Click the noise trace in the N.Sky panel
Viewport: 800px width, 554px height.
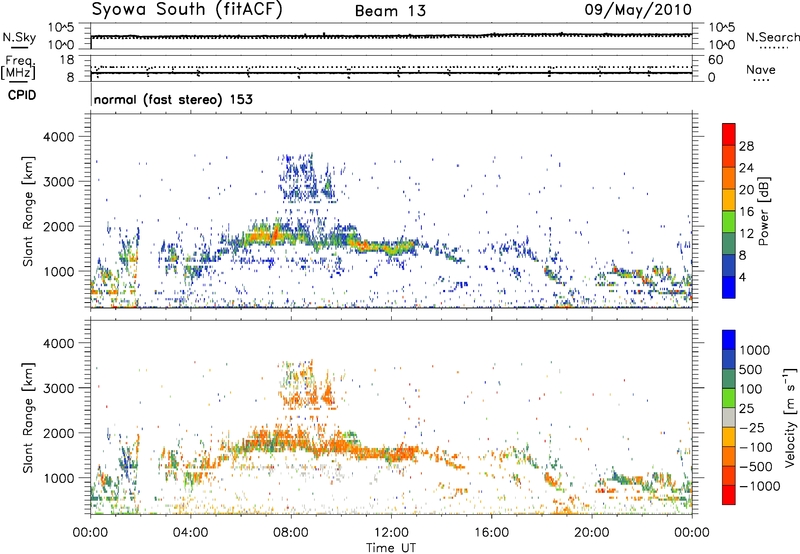click(391, 36)
